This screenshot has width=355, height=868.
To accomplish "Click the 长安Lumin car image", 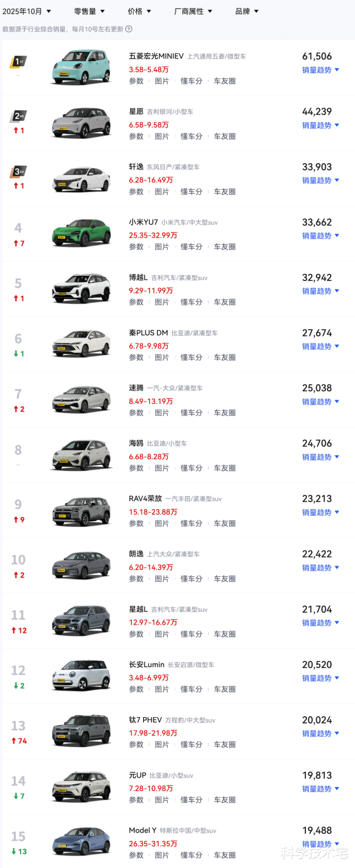I will click(81, 676).
